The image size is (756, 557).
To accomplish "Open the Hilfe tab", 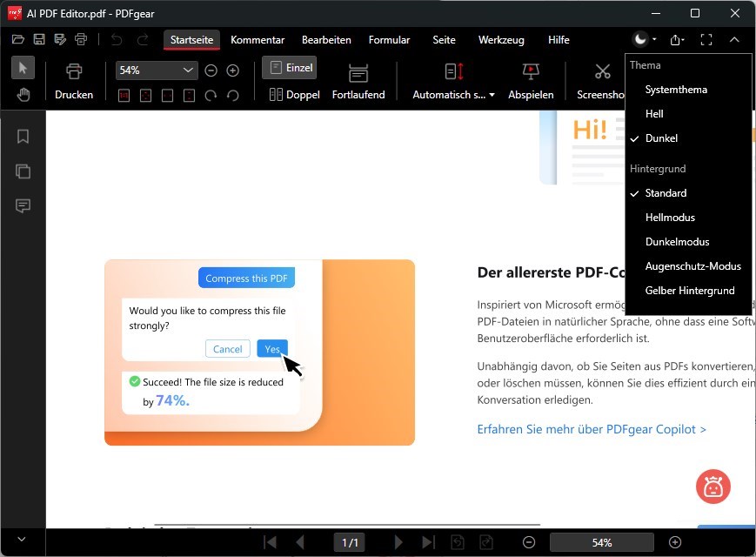I will (x=559, y=40).
